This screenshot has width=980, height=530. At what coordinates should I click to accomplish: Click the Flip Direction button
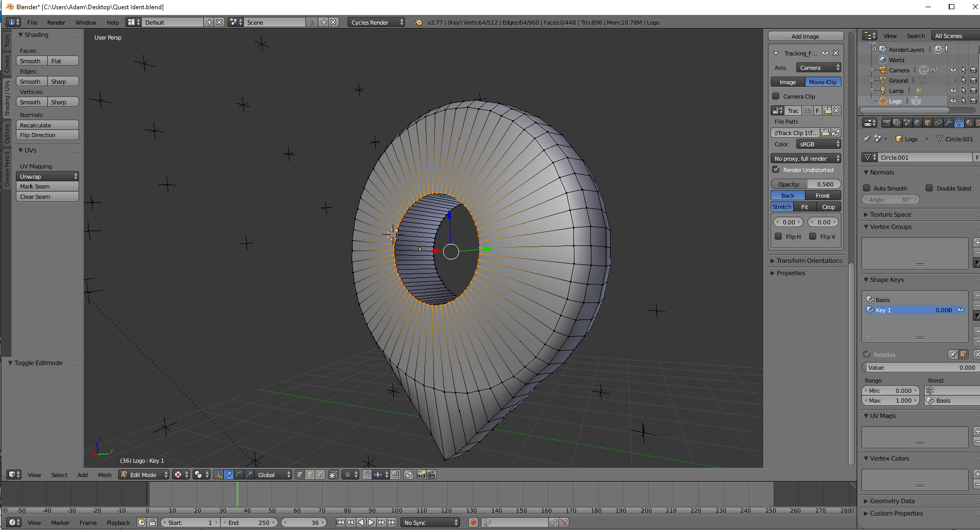tap(47, 135)
